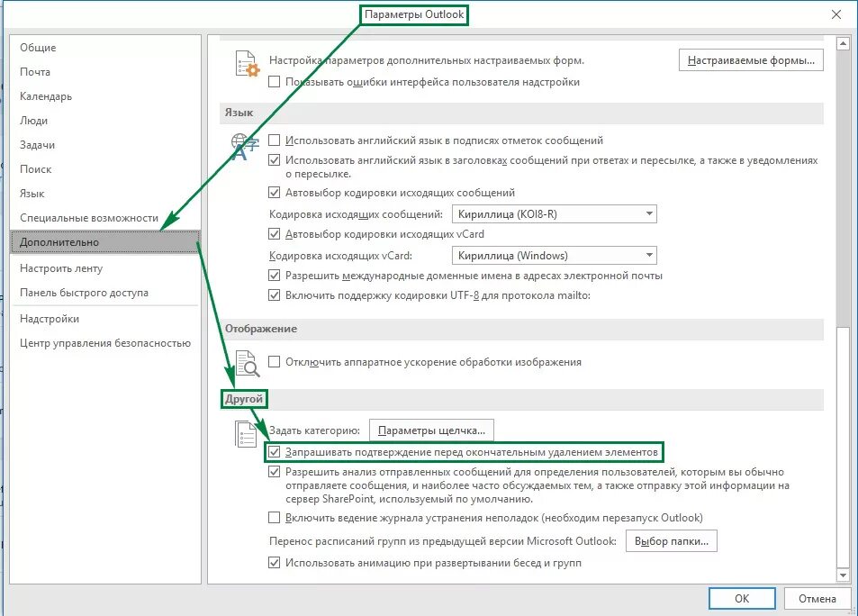
Task: Toggle 'Показывать ошибки интерфейса пользователя надстройки' checkbox
Action: click(274, 82)
